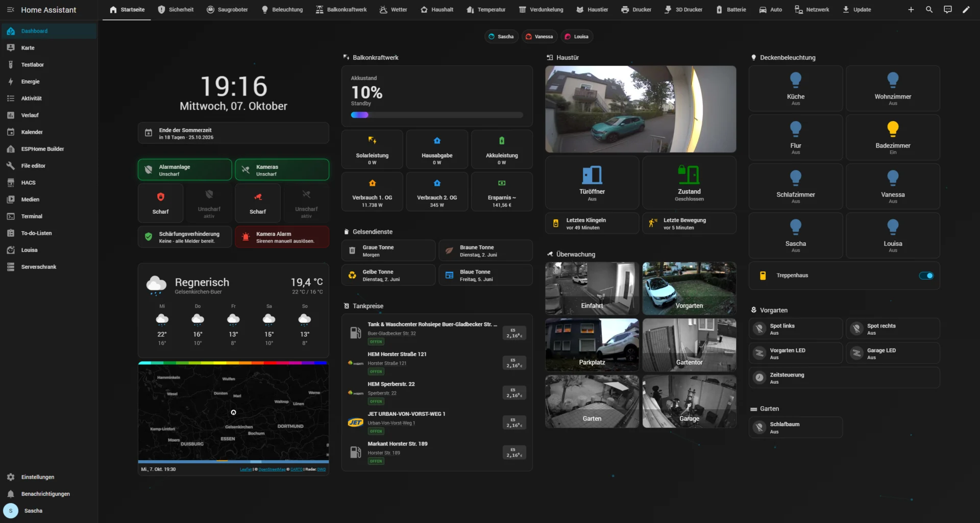Open the Balkonkraftwerk tab
The image size is (980, 523).
tap(341, 10)
